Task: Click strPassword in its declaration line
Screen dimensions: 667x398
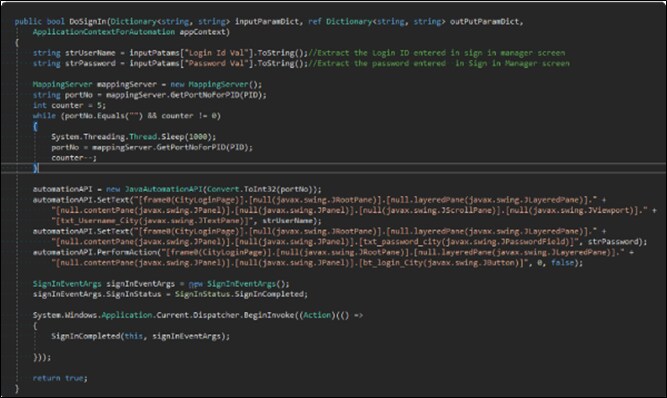Action: [x=90, y=63]
